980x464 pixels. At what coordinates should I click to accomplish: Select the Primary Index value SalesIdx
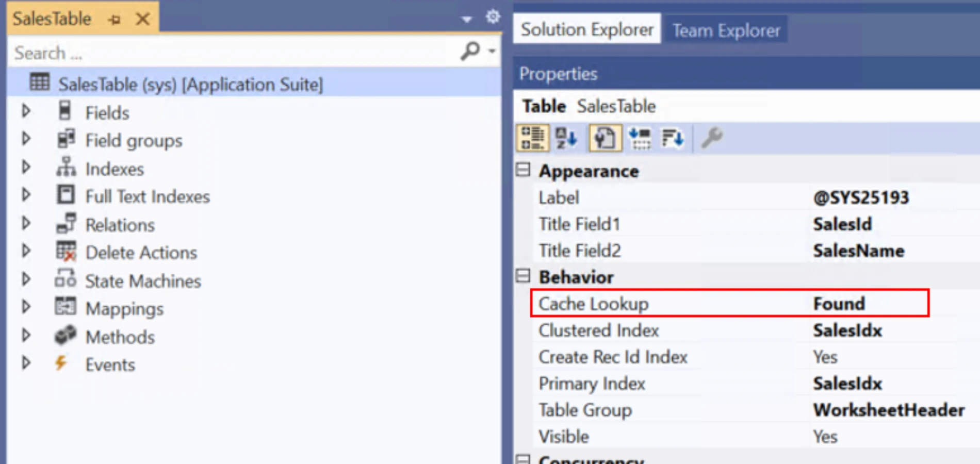pos(847,384)
